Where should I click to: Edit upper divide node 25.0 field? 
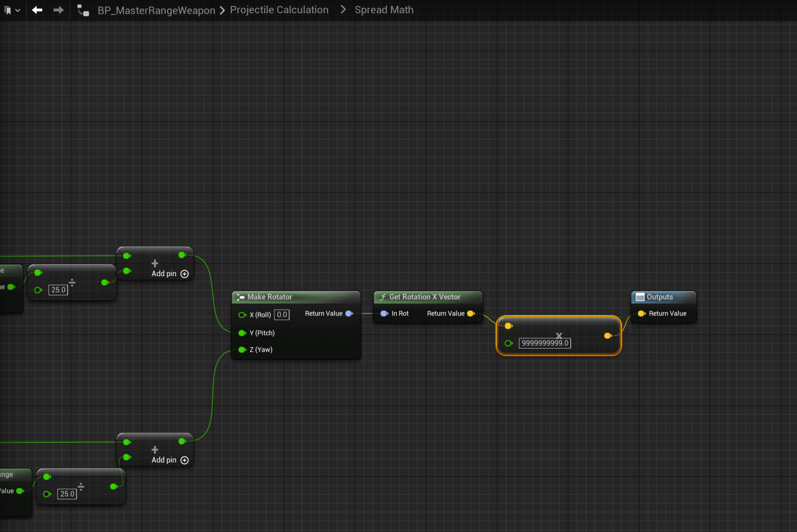coord(58,290)
